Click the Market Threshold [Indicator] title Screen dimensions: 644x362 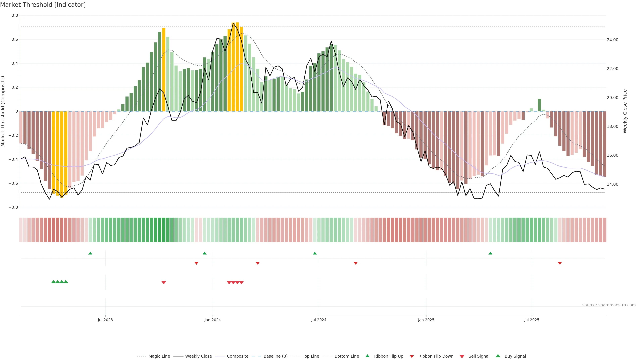coord(43,5)
